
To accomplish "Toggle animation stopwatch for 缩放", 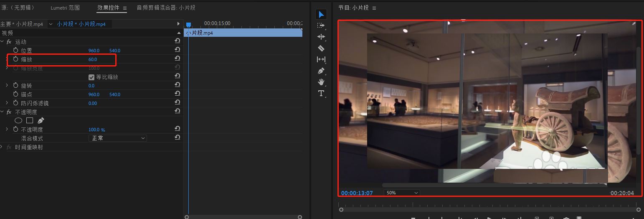I will click(16, 59).
